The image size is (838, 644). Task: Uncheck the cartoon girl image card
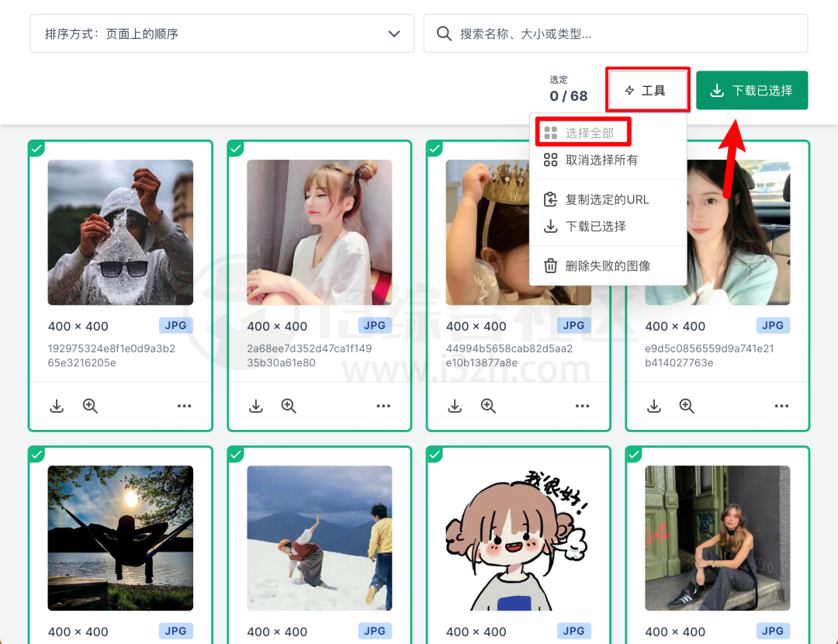pos(435,454)
